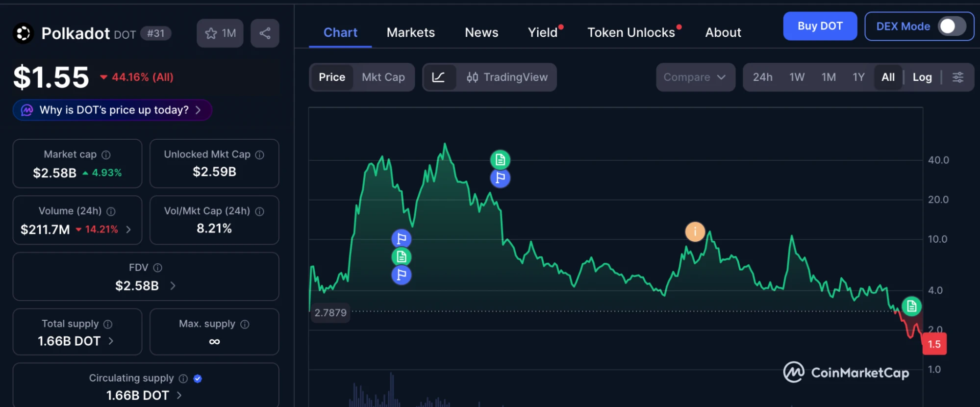
Task: Click the orange info marker on chart
Action: point(695,231)
